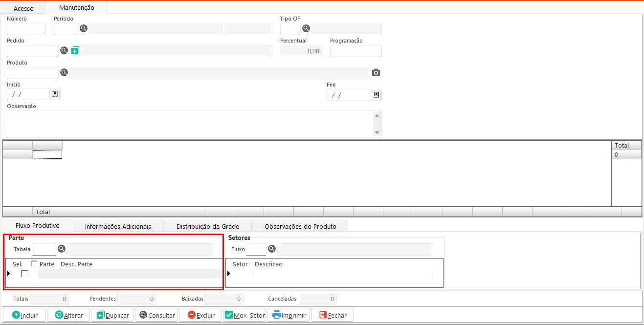644x325 pixels.
Task: Open the Informações Adicionais tab
Action: [x=118, y=226]
